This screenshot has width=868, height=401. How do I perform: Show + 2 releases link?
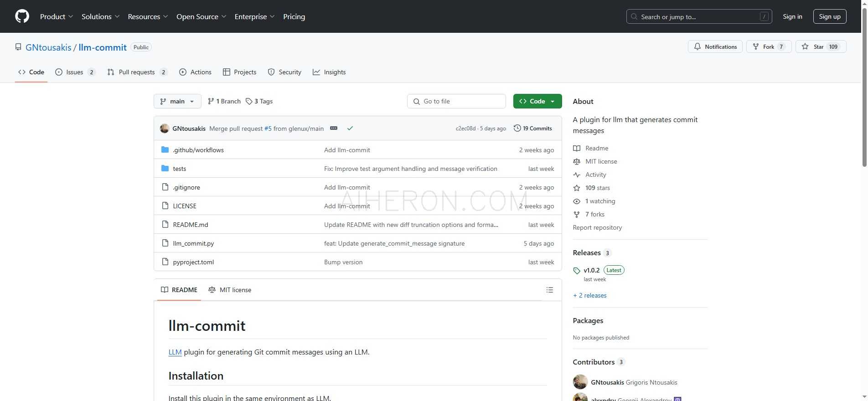point(590,295)
